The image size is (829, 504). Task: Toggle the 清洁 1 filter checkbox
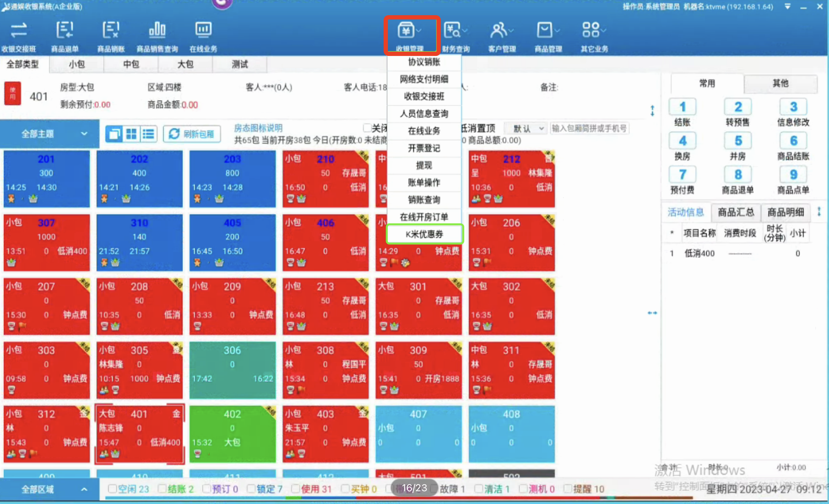pos(479,489)
